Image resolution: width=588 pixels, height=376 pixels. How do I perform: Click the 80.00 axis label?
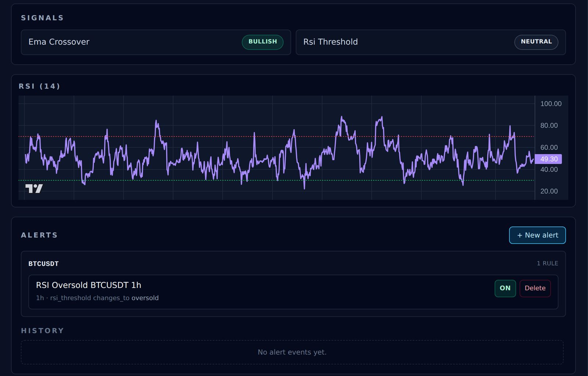[549, 126]
